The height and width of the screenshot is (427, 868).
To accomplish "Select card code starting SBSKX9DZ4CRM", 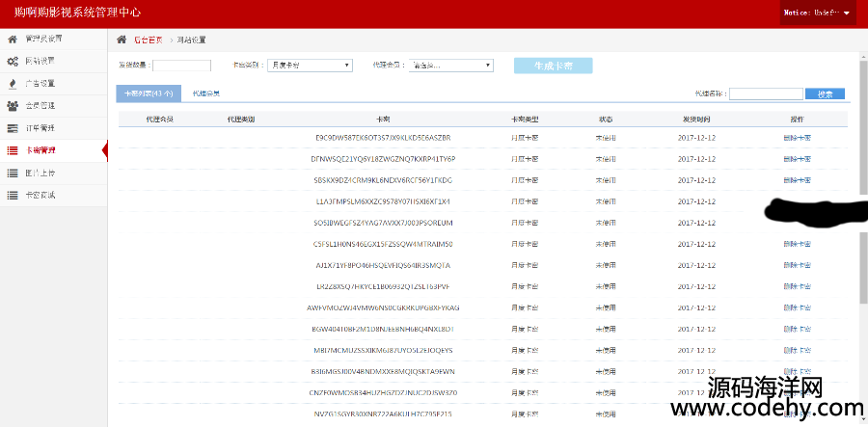I will click(383, 180).
